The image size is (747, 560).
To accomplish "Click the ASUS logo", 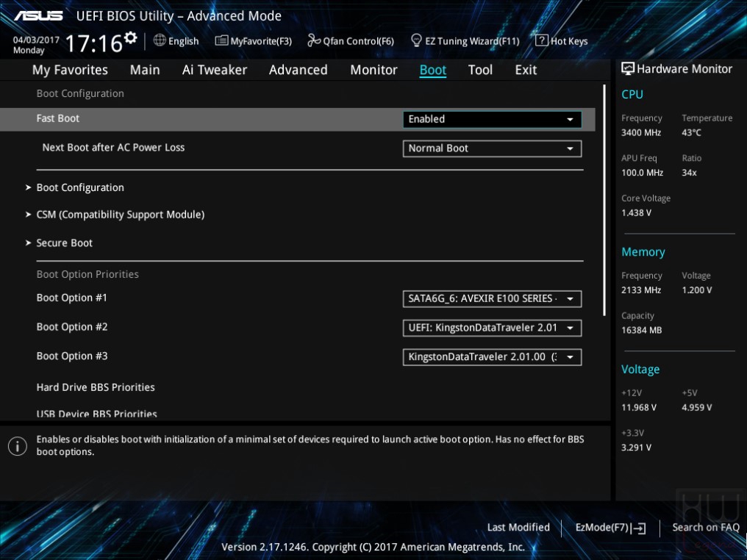I will (38, 16).
